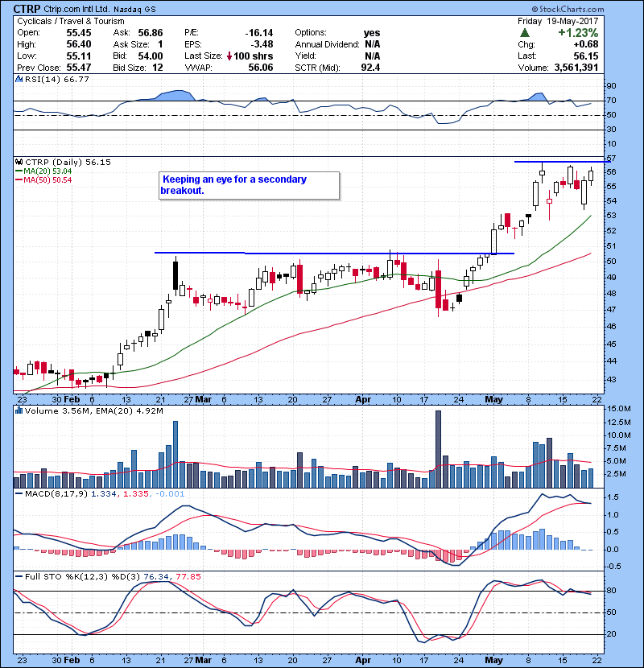
Task: Select the red MA(50) legend line marker
Action: coord(19,180)
